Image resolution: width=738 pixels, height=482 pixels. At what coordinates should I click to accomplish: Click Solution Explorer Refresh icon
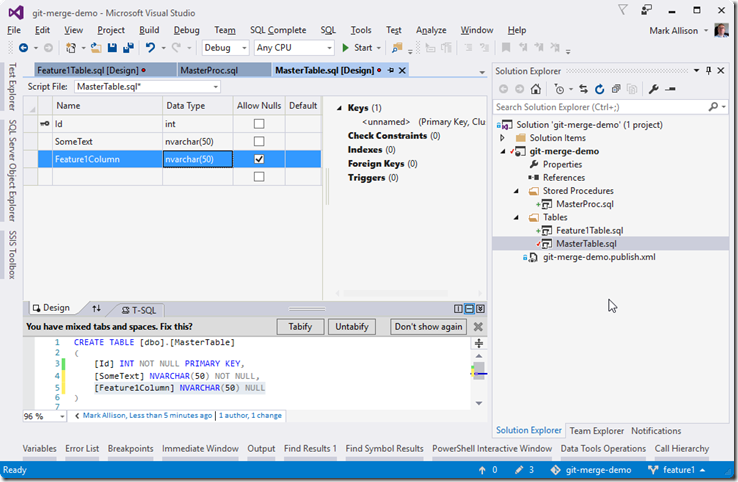click(599, 89)
